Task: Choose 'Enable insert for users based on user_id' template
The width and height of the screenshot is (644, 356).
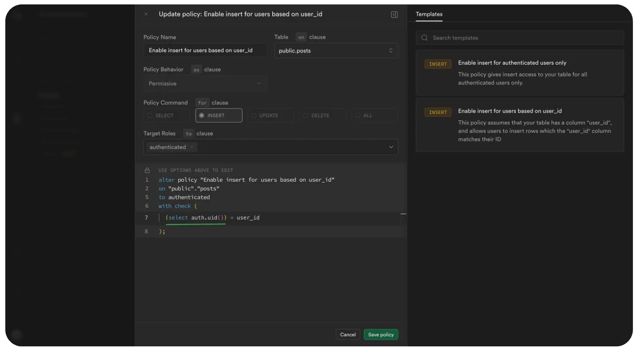Action: pyautogui.click(x=520, y=125)
